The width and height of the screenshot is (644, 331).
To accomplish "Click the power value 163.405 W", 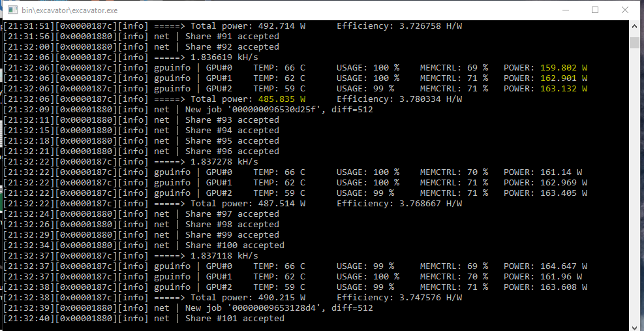I will coord(564,193).
